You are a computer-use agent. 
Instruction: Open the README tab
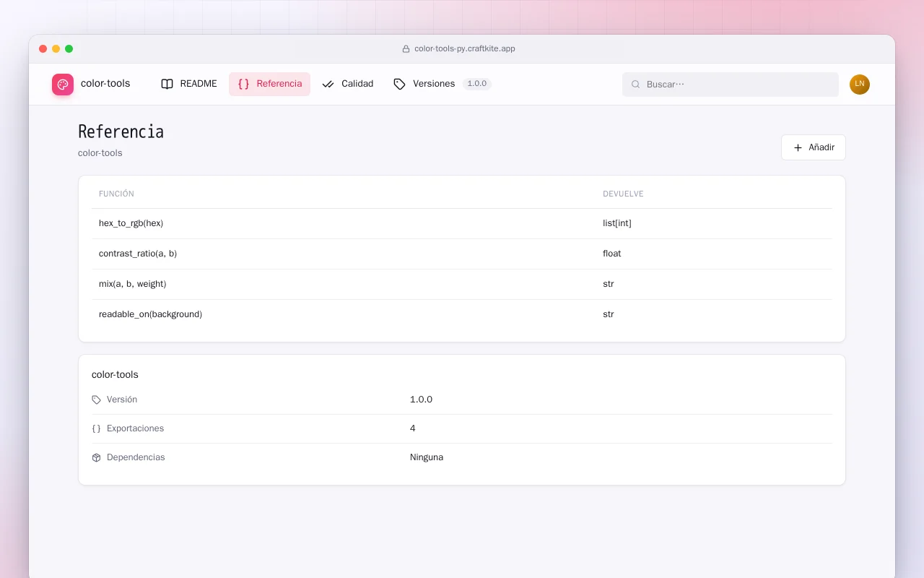[189, 84]
